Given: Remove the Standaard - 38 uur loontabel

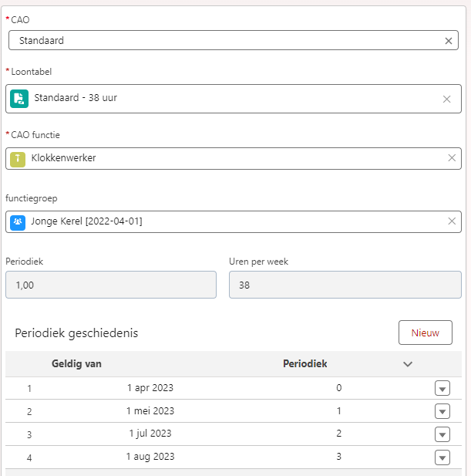Looking at the screenshot, I should tap(446, 99).
